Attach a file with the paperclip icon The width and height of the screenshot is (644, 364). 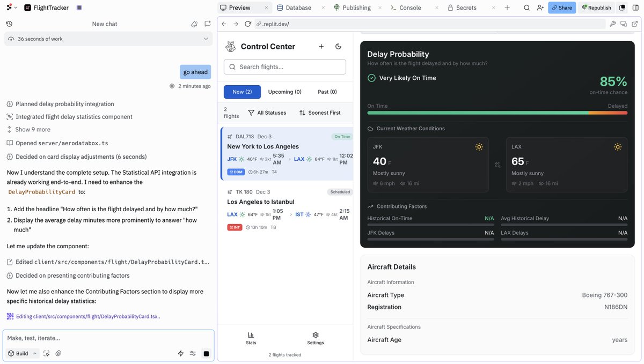point(58,353)
